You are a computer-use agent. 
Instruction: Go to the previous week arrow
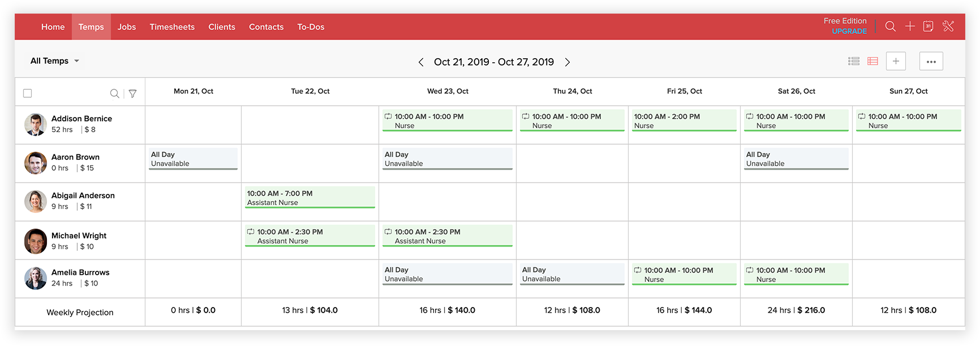click(421, 62)
